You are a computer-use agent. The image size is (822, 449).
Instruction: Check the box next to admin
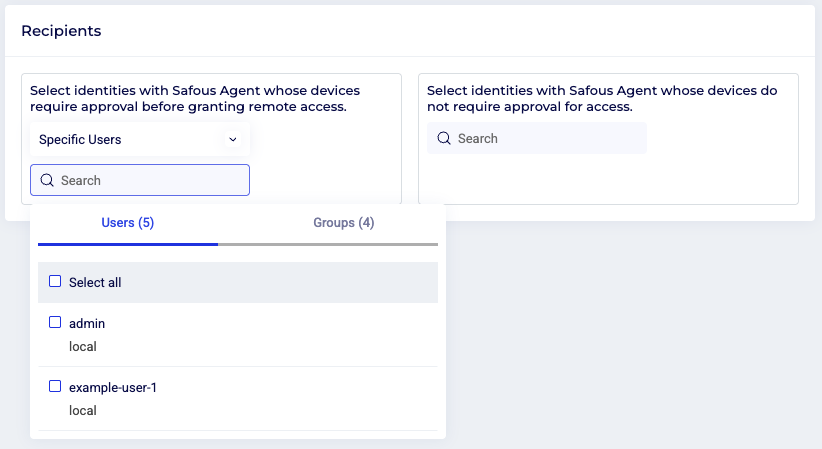(55, 323)
